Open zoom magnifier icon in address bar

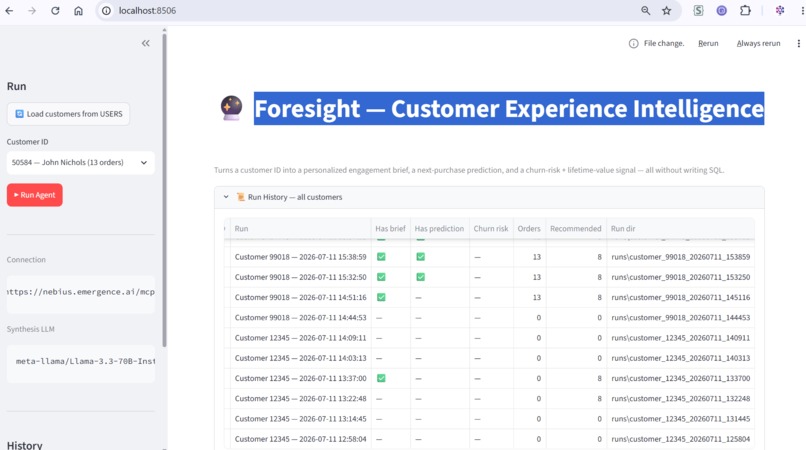tap(646, 11)
